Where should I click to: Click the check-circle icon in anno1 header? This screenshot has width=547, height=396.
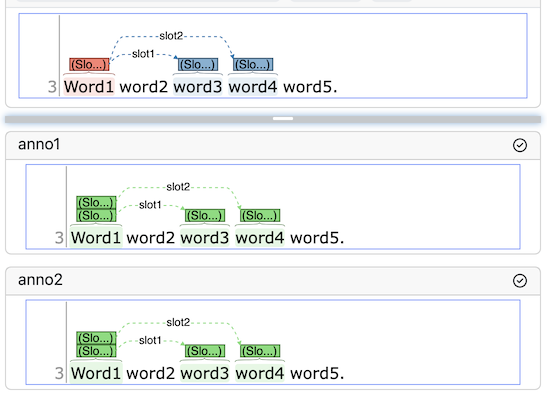click(519, 145)
